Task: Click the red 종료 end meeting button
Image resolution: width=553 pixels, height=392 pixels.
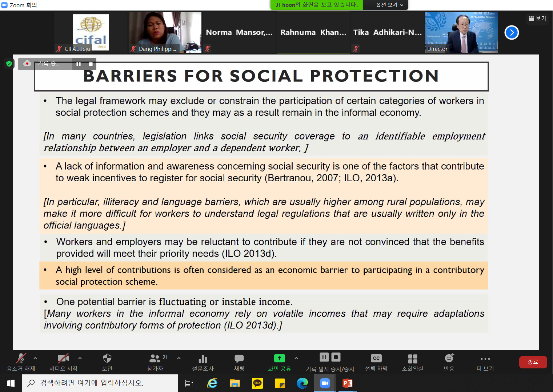Action: [x=533, y=362]
